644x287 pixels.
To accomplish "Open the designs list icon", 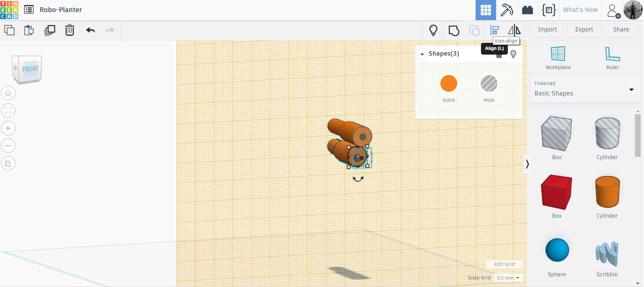I will point(29,10).
